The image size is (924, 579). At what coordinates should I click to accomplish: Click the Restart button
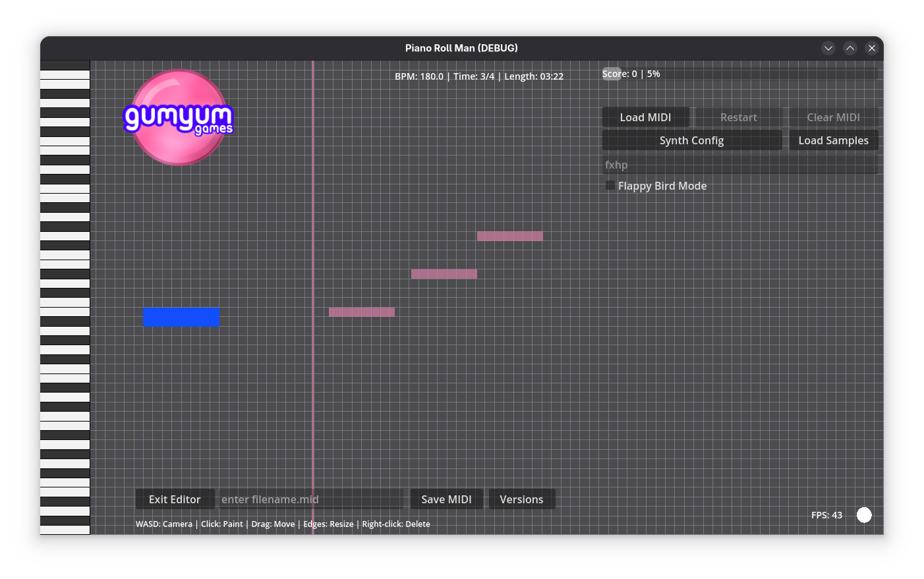[x=738, y=117]
